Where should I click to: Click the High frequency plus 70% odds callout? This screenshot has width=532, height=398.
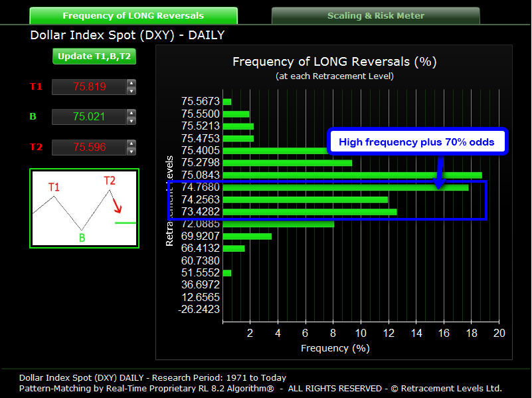(x=418, y=142)
